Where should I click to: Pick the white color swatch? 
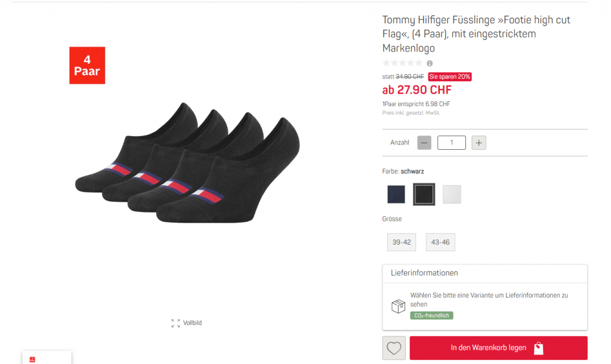[x=452, y=194]
